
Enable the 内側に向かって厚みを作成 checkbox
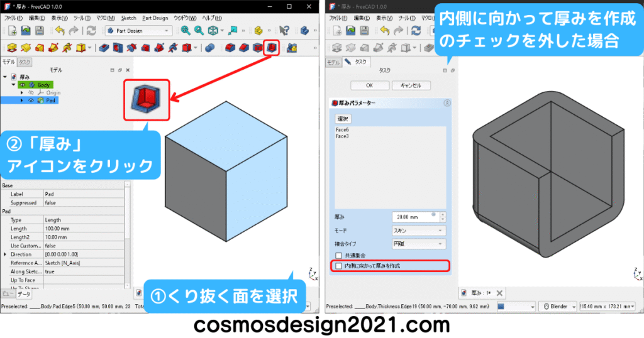(338, 266)
